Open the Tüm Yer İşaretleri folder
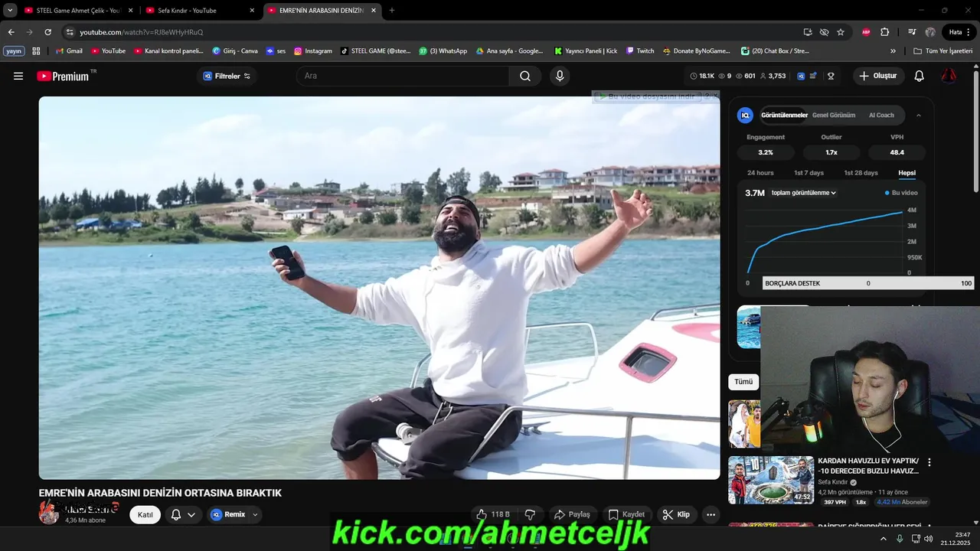 pos(942,51)
